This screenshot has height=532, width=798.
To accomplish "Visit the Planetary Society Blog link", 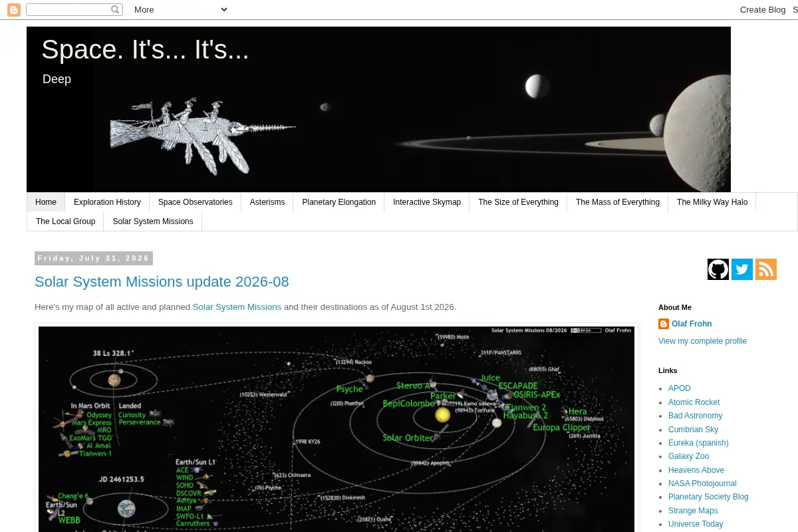I will [708, 497].
